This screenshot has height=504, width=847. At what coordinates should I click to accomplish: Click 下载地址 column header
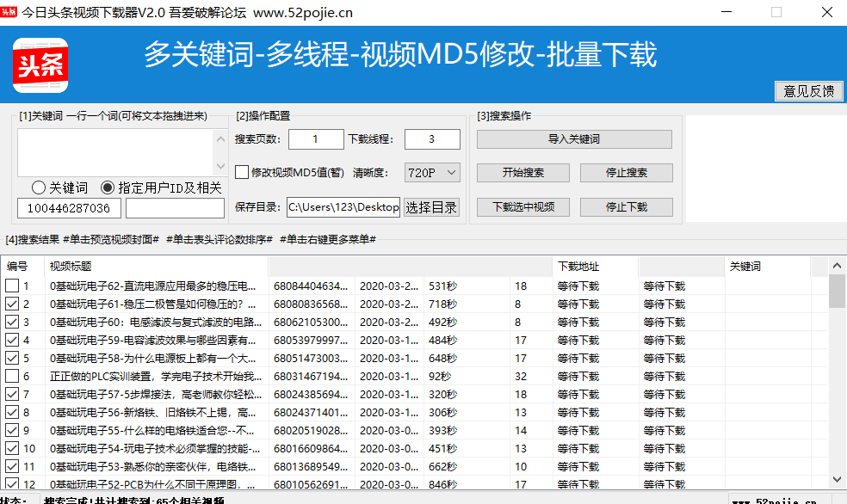(x=596, y=266)
